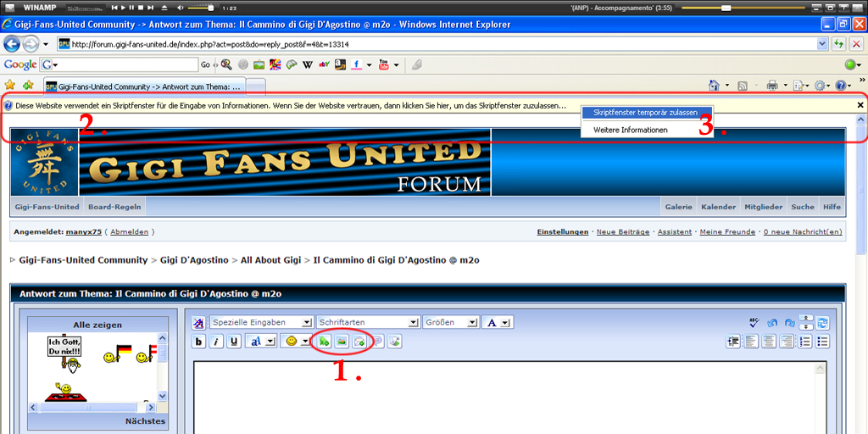Image resolution: width=868 pixels, height=434 pixels.
Task: Open address bar history dropdown
Action: (x=823, y=44)
